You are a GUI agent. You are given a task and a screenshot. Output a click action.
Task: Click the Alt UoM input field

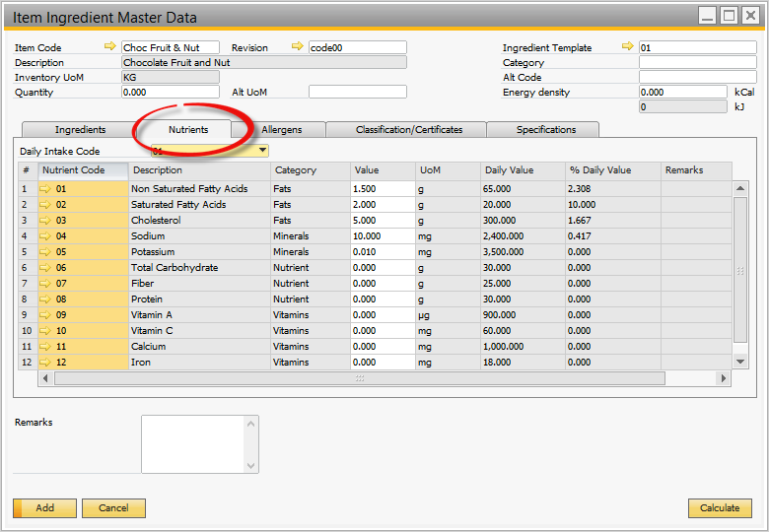pos(358,92)
